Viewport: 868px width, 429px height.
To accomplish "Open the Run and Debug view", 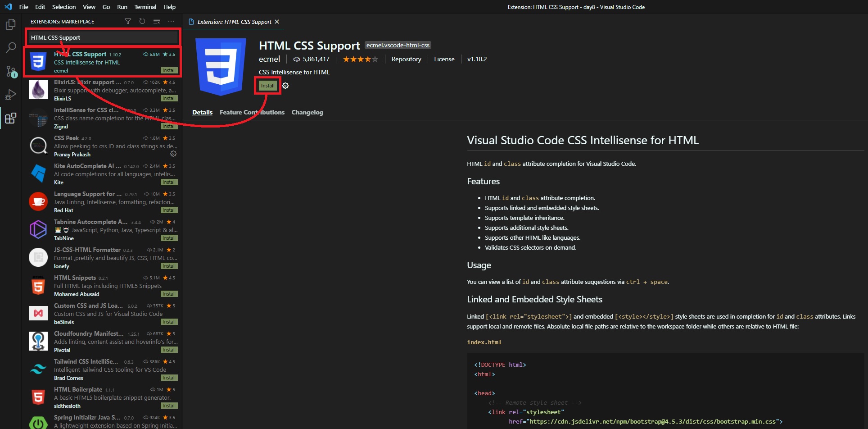I will coord(11,95).
